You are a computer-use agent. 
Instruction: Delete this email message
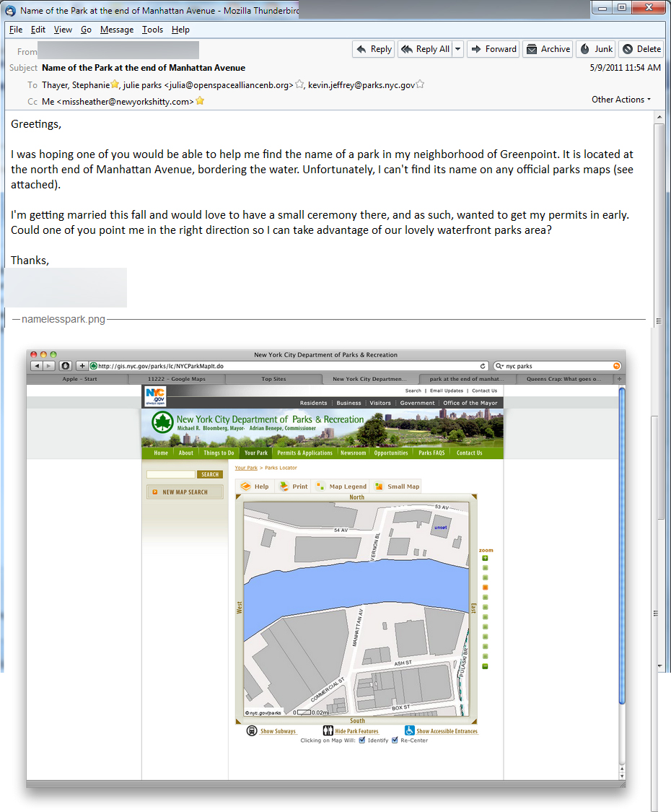click(x=641, y=49)
